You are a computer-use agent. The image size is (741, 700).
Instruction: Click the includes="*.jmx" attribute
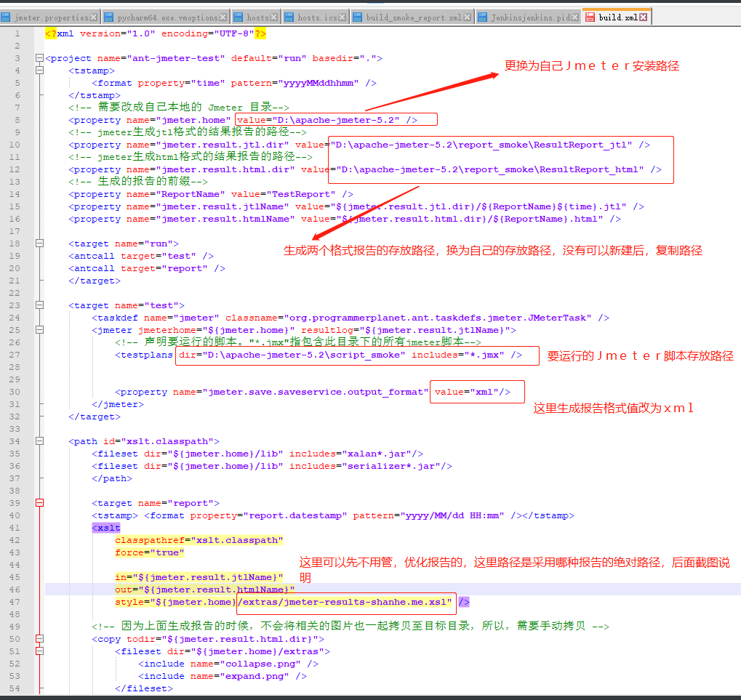coord(457,355)
